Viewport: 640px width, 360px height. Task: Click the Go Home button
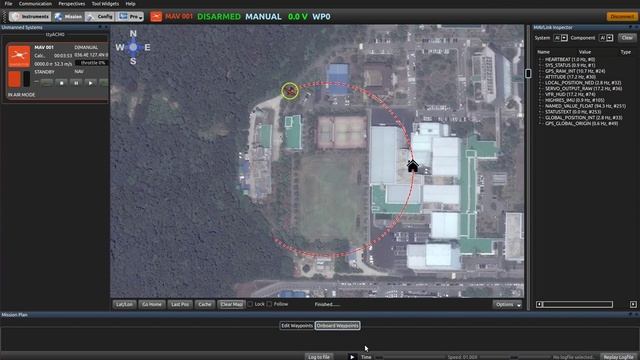pyautogui.click(x=151, y=304)
